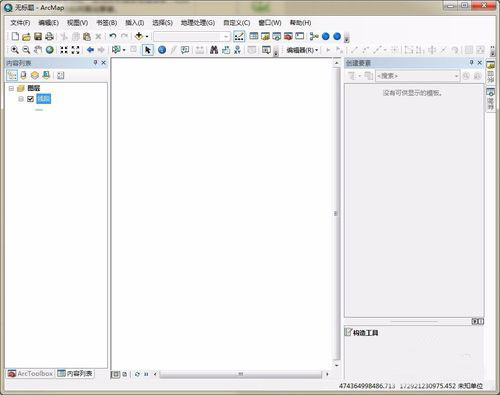The image size is (500, 395).
Task: Switch to List By Selection
Action: tap(46, 75)
